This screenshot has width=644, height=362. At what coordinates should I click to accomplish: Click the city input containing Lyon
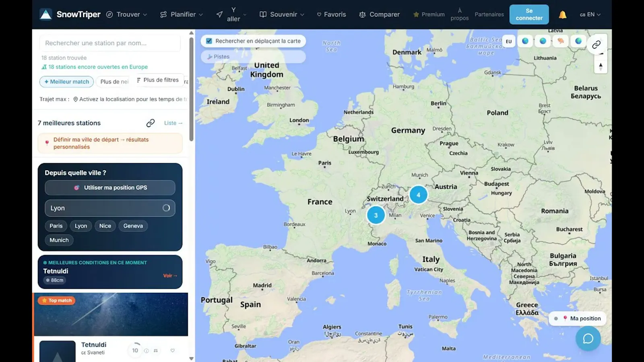pos(110,208)
